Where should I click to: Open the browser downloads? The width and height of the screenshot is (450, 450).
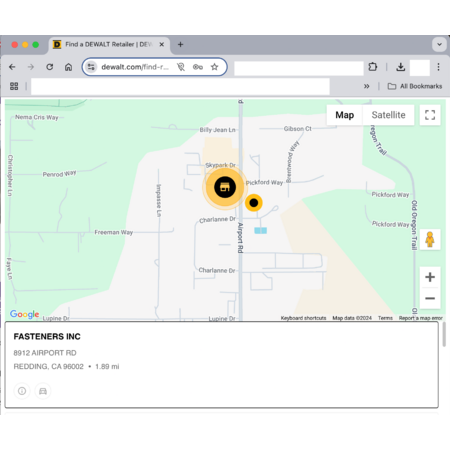pos(401,67)
